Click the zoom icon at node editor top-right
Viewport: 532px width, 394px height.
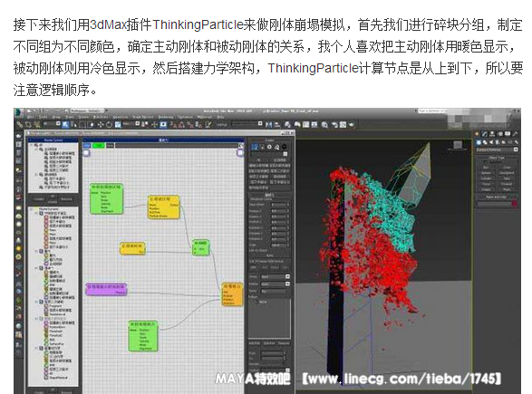(x=240, y=146)
